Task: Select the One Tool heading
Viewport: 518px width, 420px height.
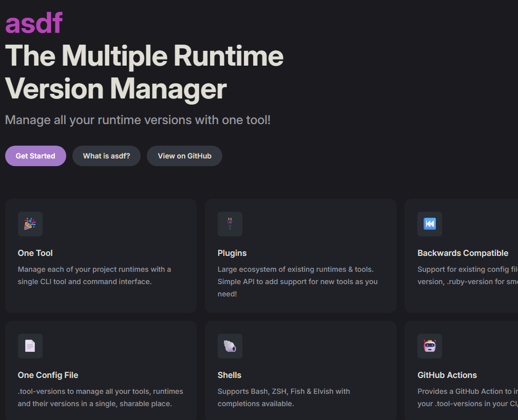Action: [x=35, y=253]
